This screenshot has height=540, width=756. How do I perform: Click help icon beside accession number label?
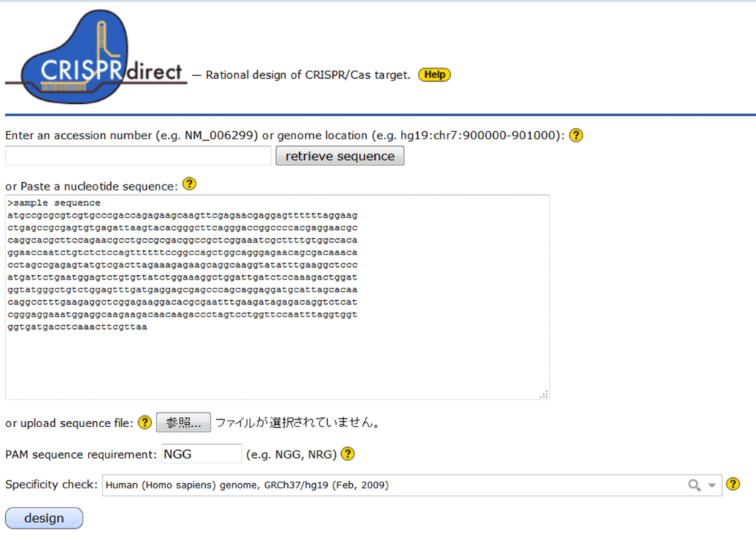tap(577, 136)
